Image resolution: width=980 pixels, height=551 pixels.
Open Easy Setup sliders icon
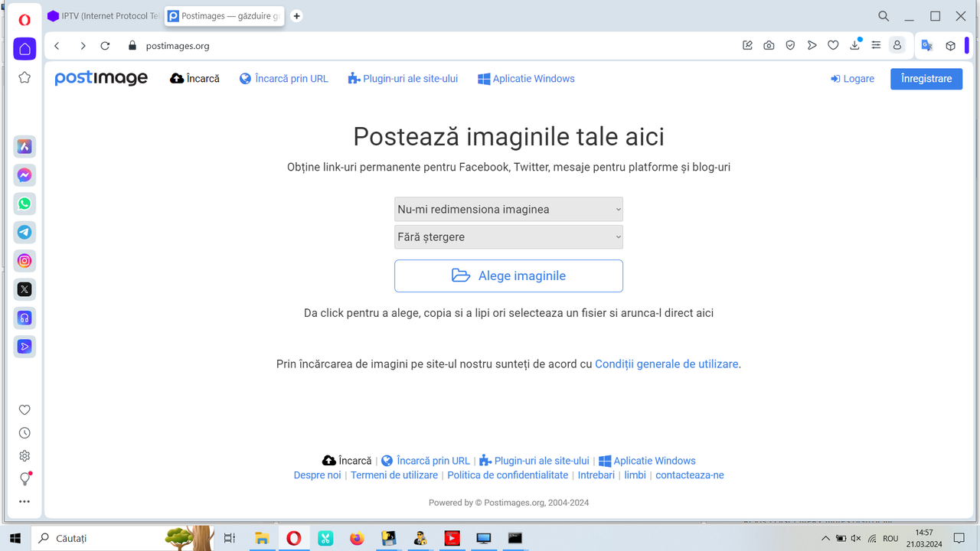tap(876, 46)
